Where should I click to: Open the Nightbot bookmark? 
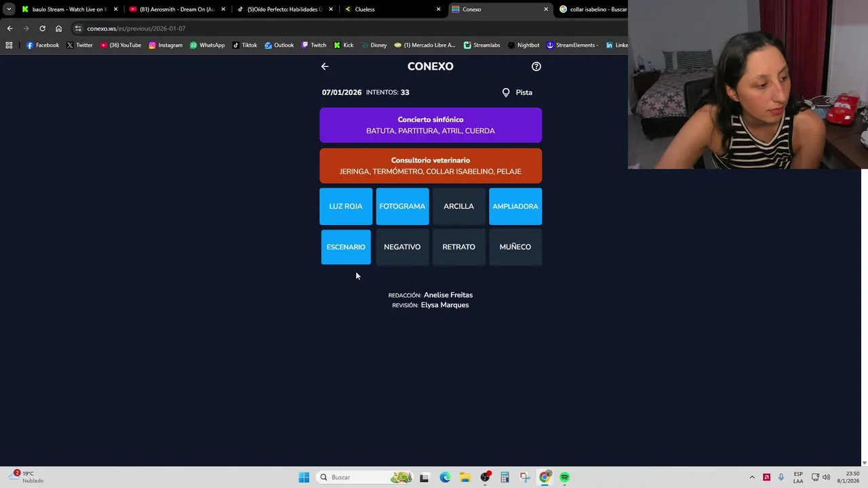coord(524,45)
